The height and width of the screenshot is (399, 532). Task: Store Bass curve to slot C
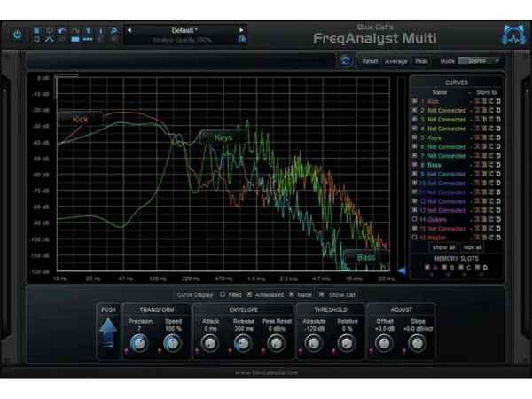click(491, 165)
